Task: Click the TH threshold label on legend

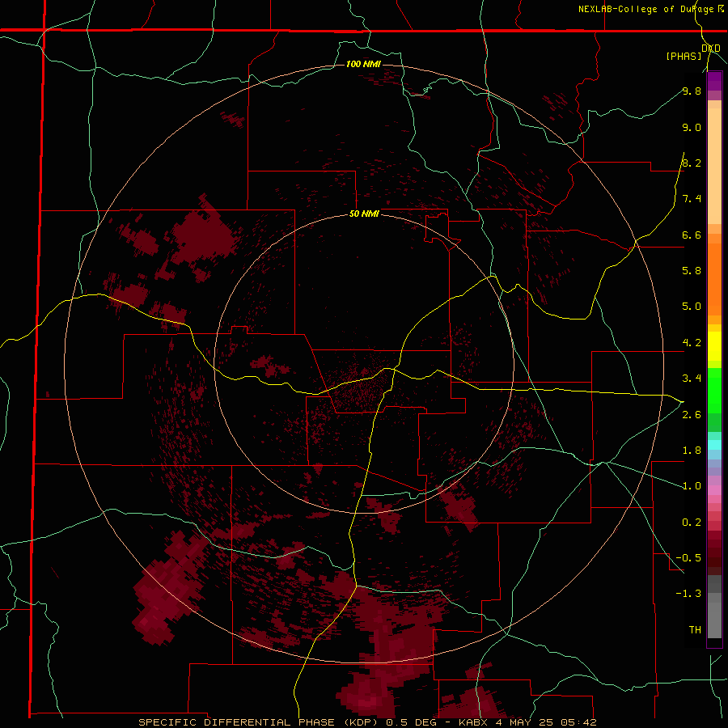Action: [695, 630]
